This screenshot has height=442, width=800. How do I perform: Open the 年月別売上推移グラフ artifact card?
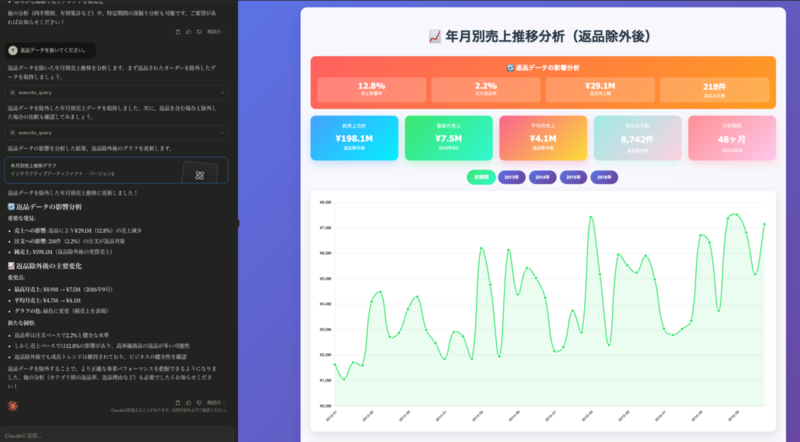click(x=116, y=170)
